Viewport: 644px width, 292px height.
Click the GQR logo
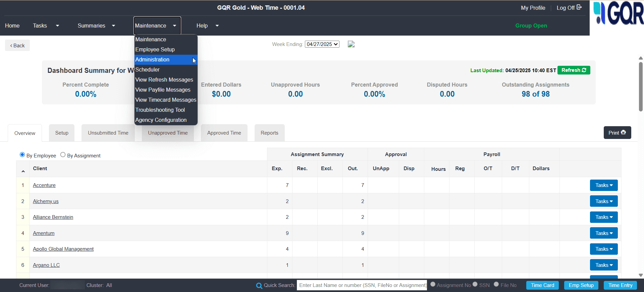pyautogui.click(x=618, y=13)
